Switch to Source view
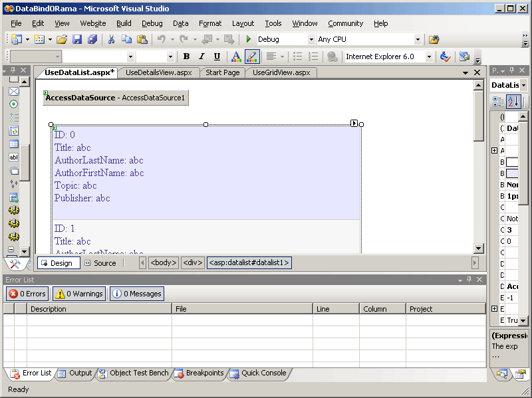The image size is (532, 398). pyautogui.click(x=100, y=263)
